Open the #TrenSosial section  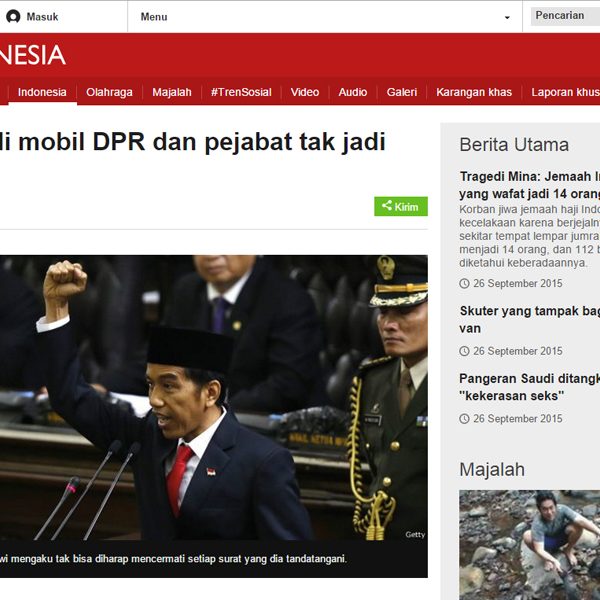coord(241,92)
